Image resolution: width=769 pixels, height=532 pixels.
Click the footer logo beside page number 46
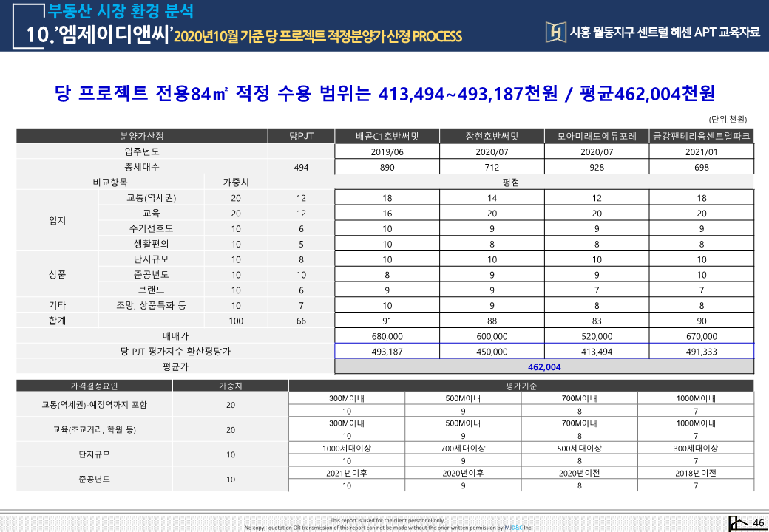737,522
